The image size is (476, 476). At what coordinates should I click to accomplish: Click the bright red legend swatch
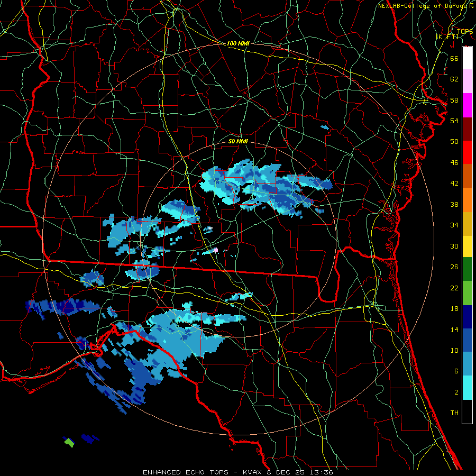click(467, 152)
